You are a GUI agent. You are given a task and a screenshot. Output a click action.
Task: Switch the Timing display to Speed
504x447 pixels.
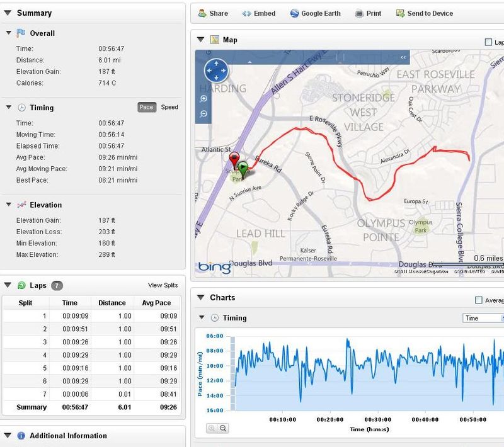[169, 108]
